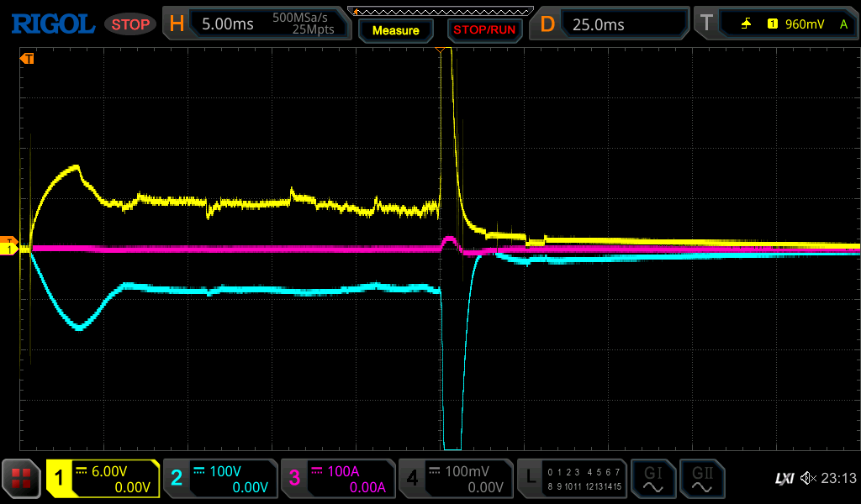The image size is (861, 504).
Task: Toggle channel 3 with 100A scale
Action: click(337, 479)
